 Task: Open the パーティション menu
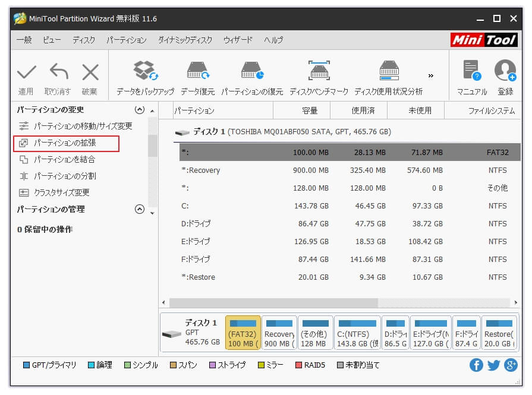(127, 40)
